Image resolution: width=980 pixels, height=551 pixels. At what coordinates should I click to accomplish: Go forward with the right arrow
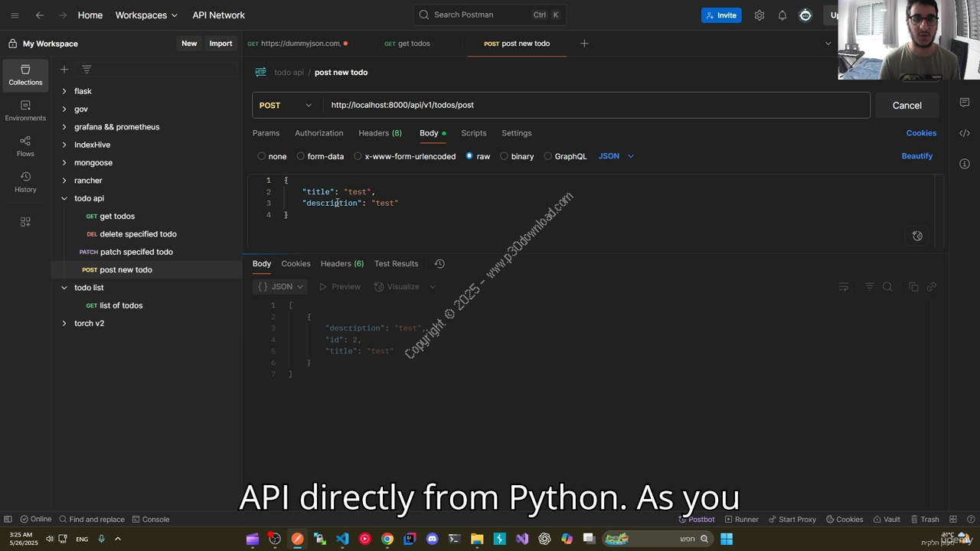tap(64, 15)
